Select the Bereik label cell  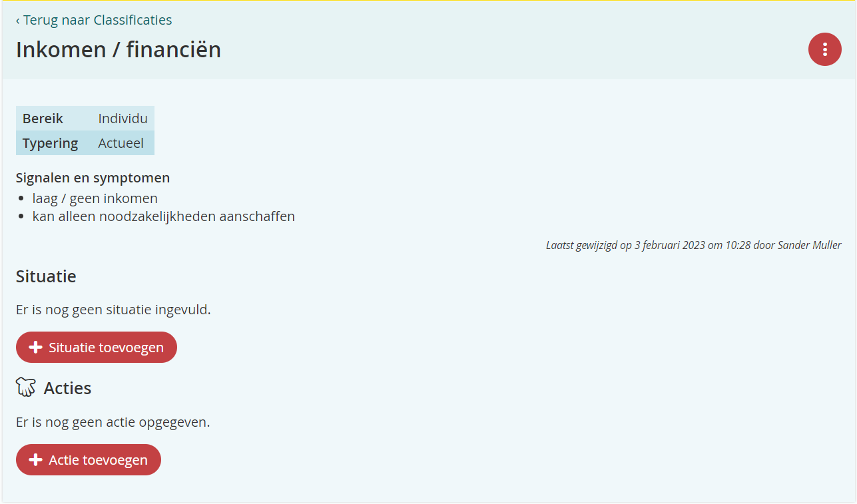click(x=43, y=119)
